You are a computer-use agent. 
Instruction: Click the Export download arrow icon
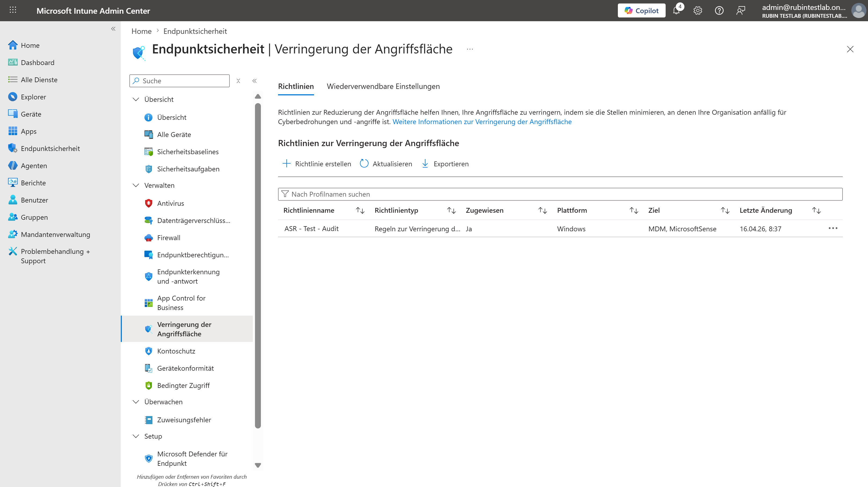425,164
